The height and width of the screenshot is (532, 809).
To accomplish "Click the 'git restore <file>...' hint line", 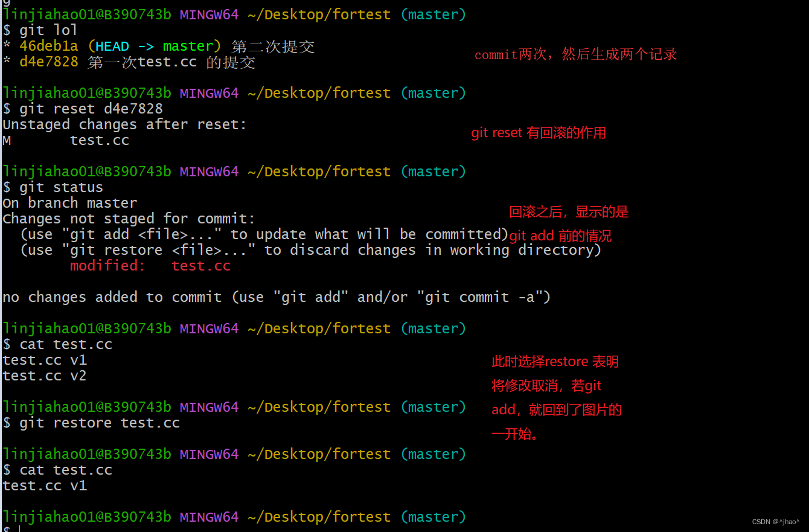I will pyautogui.click(x=311, y=250).
